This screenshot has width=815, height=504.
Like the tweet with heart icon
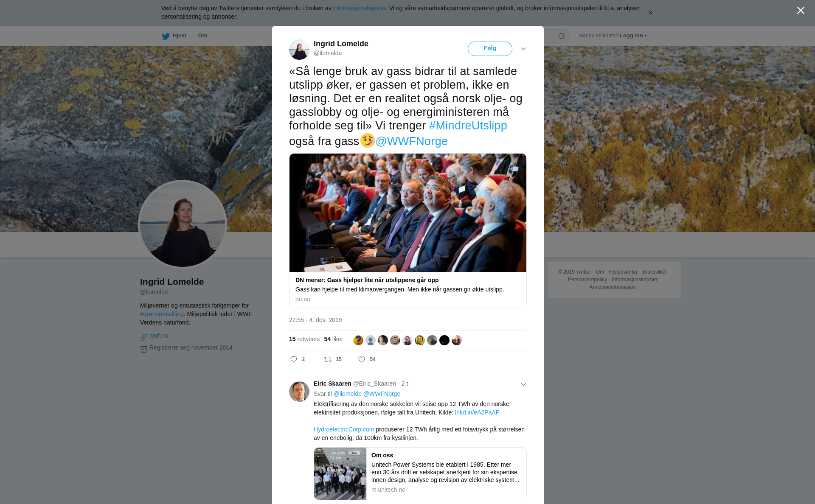[362, 359]
